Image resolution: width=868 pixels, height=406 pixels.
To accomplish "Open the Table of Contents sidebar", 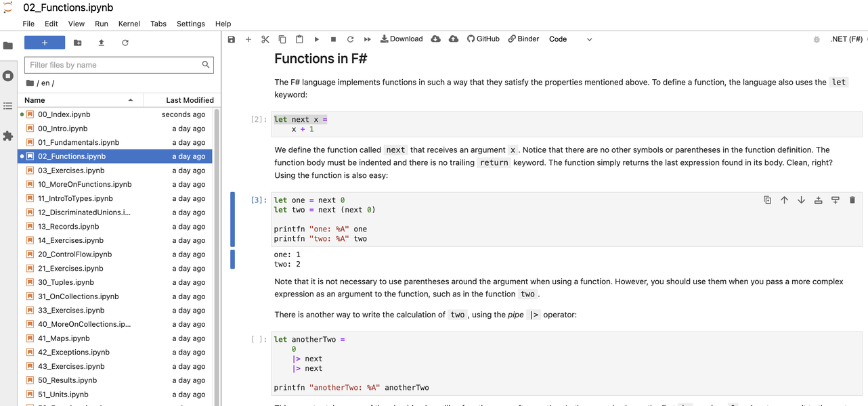I will (8, 106).
